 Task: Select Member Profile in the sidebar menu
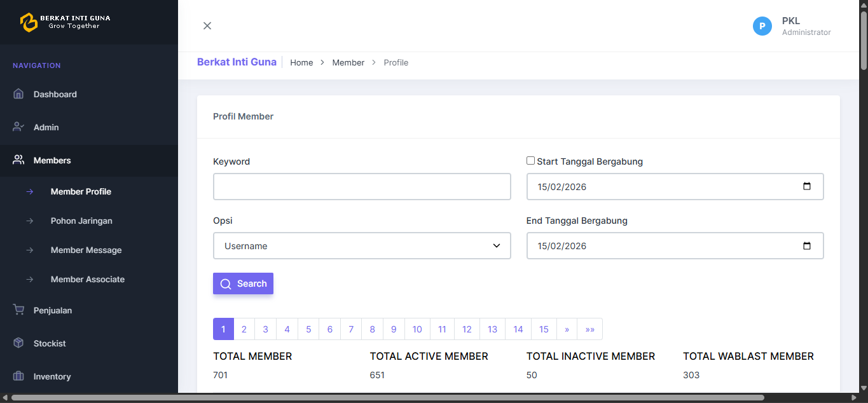[81, 191]
